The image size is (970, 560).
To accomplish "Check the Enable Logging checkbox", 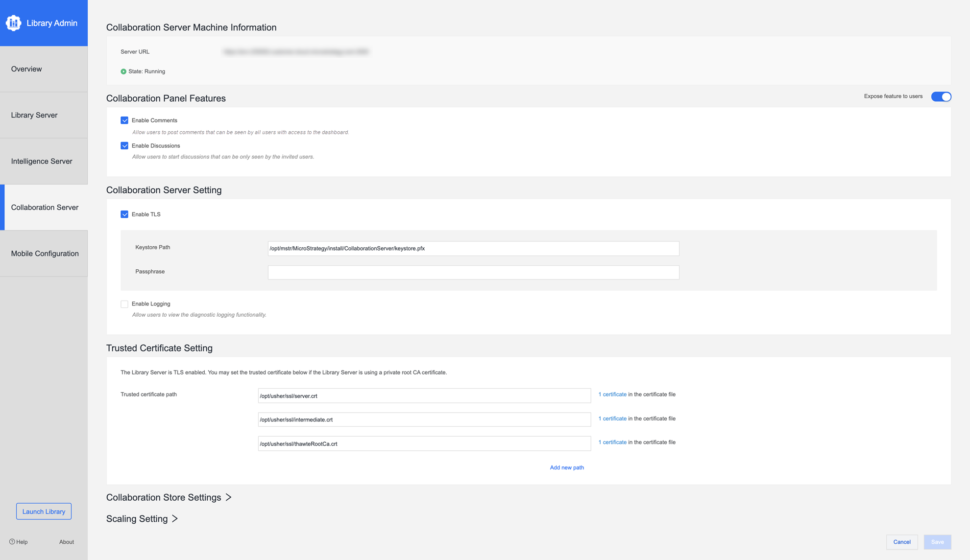I will point(124,304).
